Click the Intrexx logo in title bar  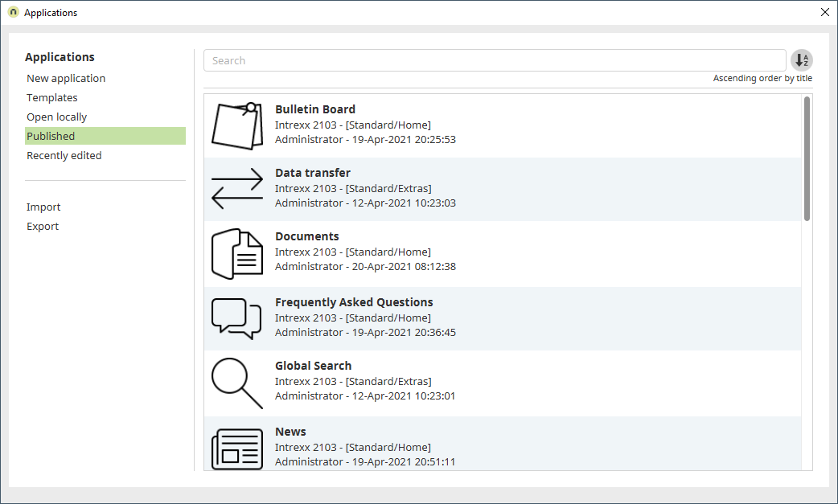[x=13, y=13]
